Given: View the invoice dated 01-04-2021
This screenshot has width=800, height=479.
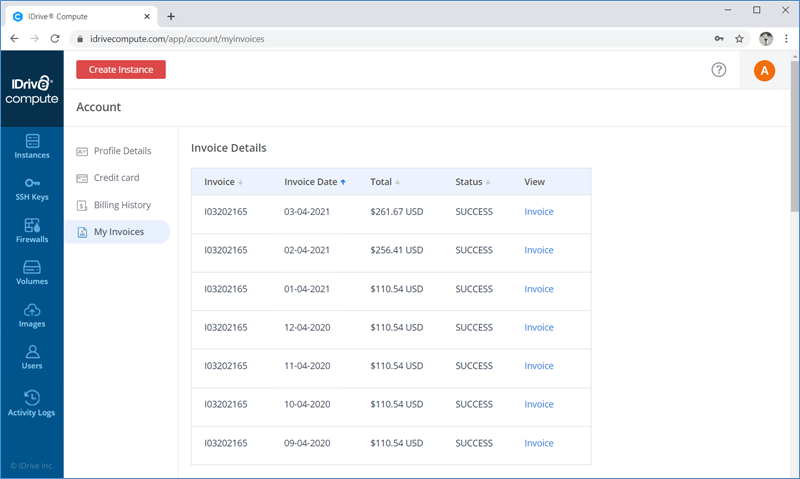Looking at the screenshot, I should point(539,289).
